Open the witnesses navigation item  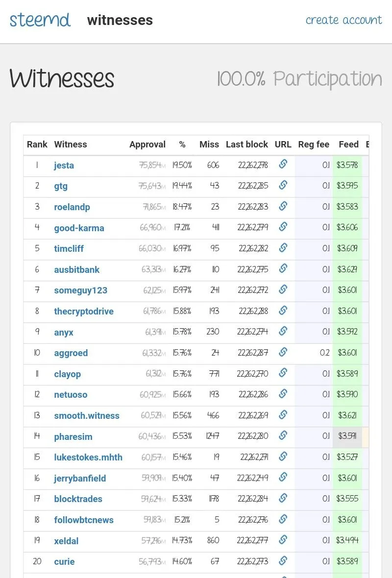click(x=120, y=20)
